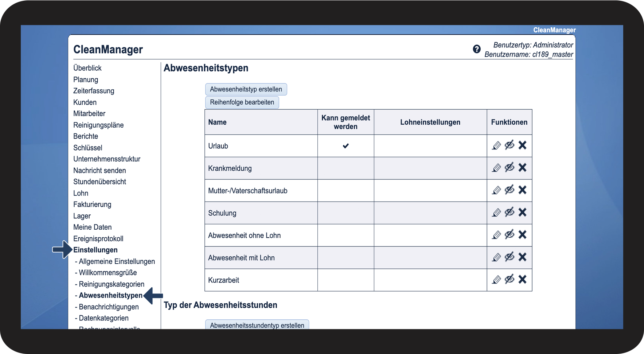Delete the Kurzarbeit entry with X icon
This screenshot has width=644, height=354.
tap(522, 280)
